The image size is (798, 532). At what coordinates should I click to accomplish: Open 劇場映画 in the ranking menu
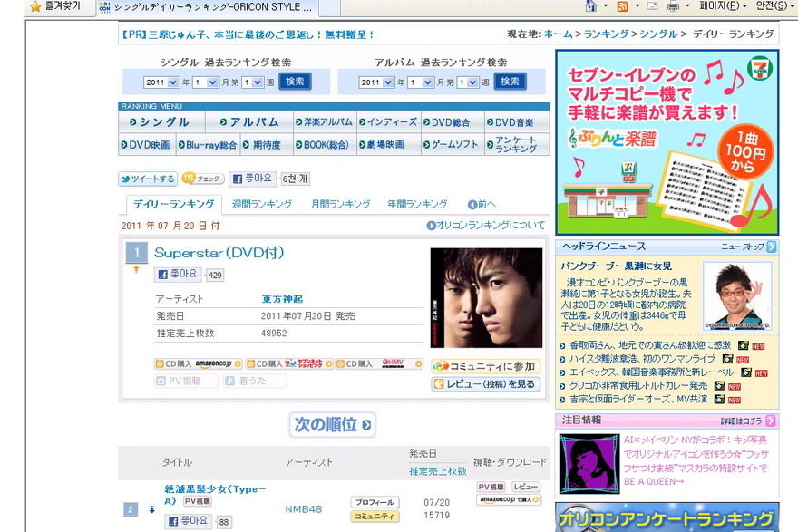tap(388, 145)
